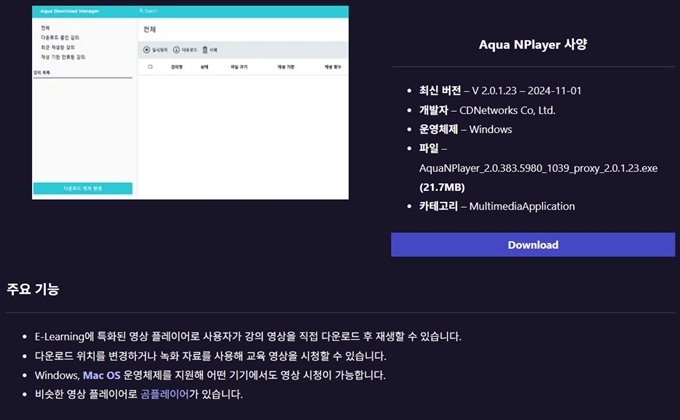This screenshot has width=680, height=420.
Task: Click the magnifier icon next to Search
Action: pyautogui.click(x=141, y=11)
